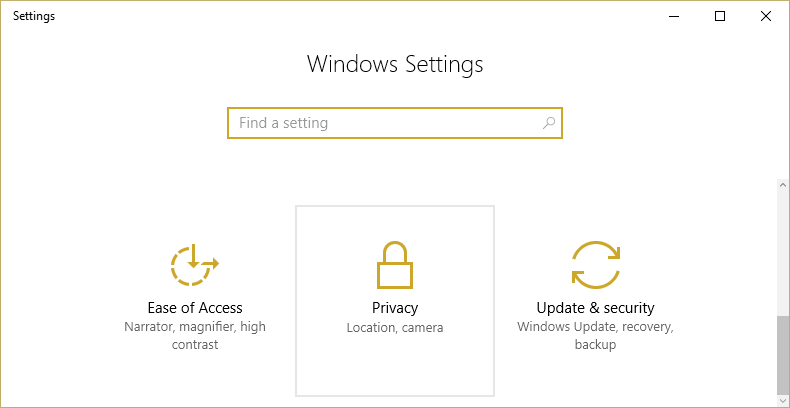Click the magnifier icon in the search box
The width and height of the screenshot is (790, 408).
pyautogui.click(x=549, y=123)
